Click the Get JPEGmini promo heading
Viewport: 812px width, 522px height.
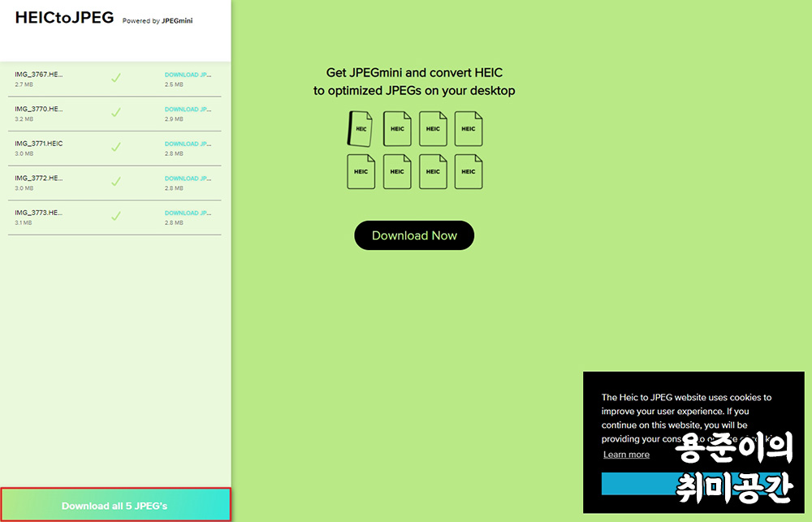point(414,82)
